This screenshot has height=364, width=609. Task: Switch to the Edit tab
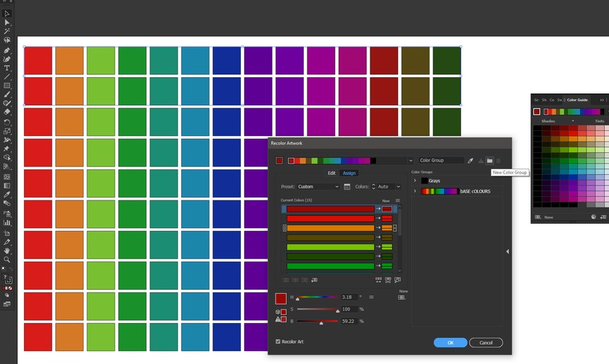[331, 173]
